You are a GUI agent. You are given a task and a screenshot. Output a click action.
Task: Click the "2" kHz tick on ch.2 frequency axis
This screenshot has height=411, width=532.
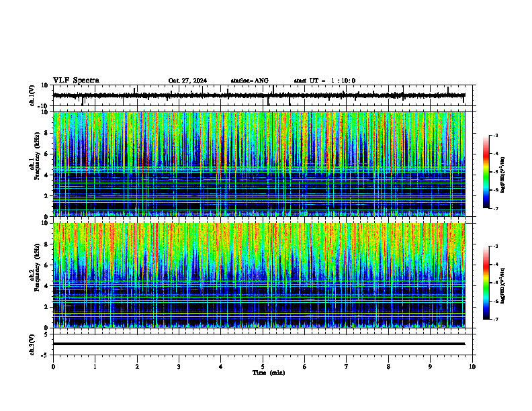point(46,307)
